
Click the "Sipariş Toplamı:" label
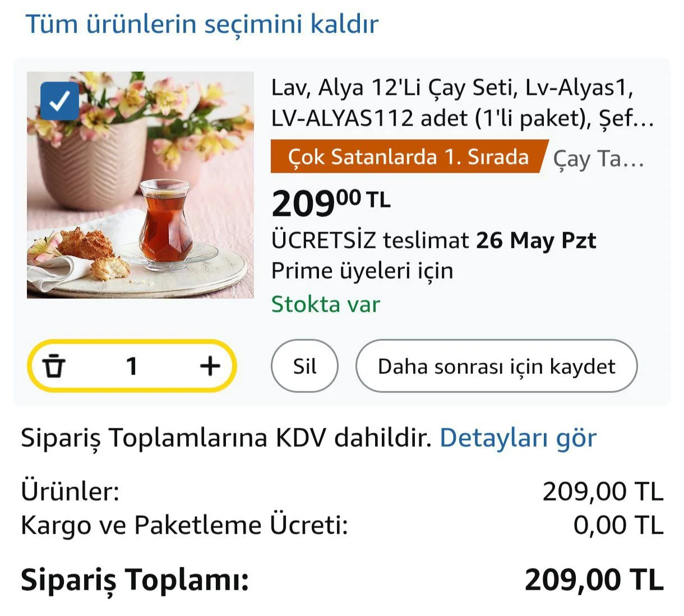click(135, 580)
